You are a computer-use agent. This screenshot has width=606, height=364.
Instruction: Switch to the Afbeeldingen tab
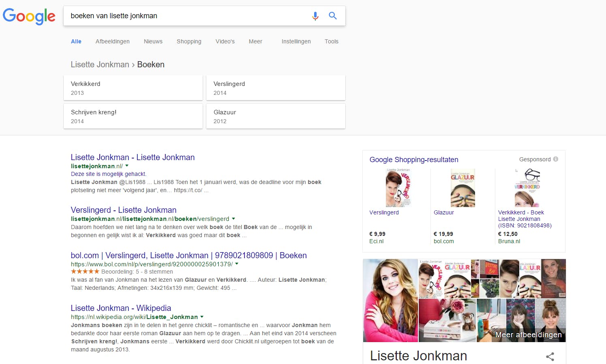click(113, 41)
